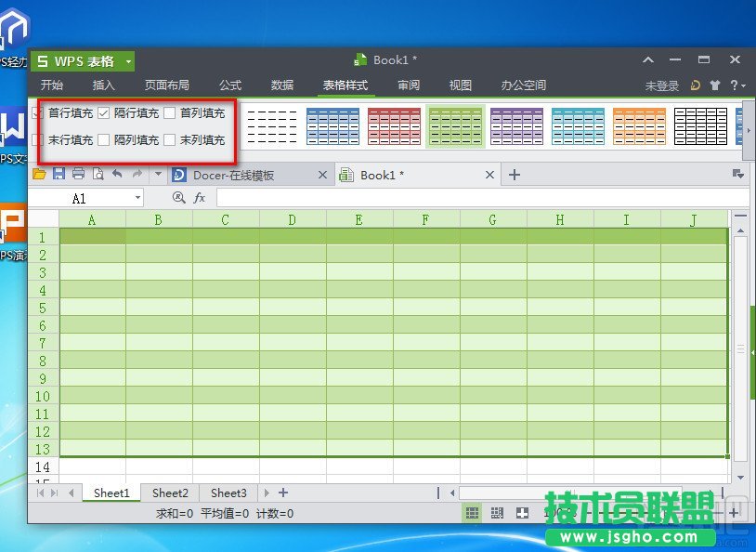Add a new worksheet with the plus button

click(283, 493)
